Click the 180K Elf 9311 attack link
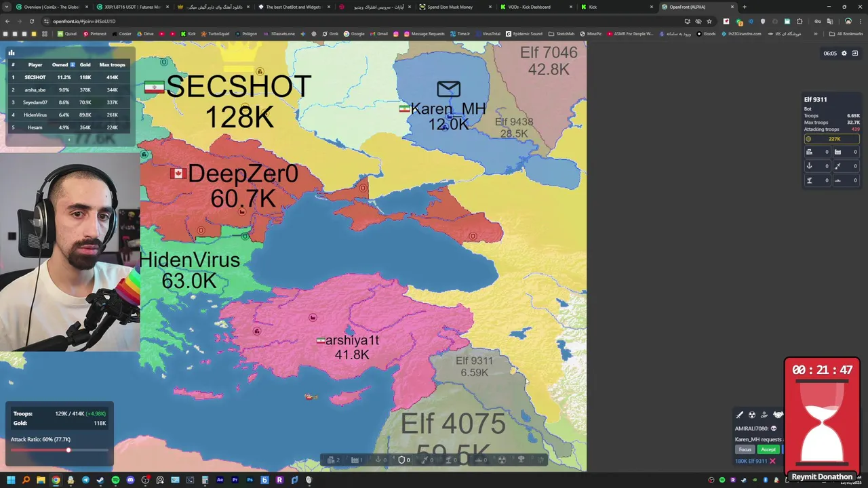Viewport: 868px width, 488px height. tap(751, 461)
